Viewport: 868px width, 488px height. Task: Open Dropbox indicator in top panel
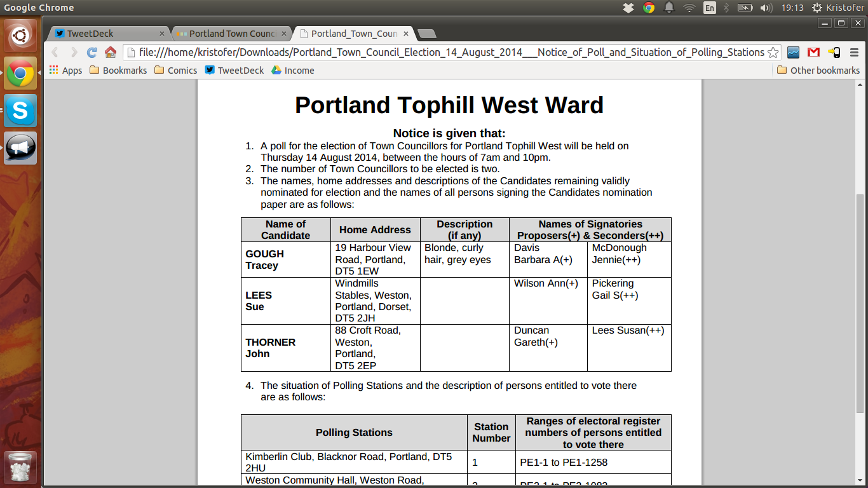click(x=628, y=8)
